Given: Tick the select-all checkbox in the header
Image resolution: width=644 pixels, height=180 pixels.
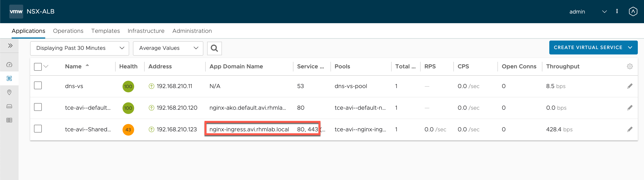Looking at the screenshot, I should click(x=38, y=67).
